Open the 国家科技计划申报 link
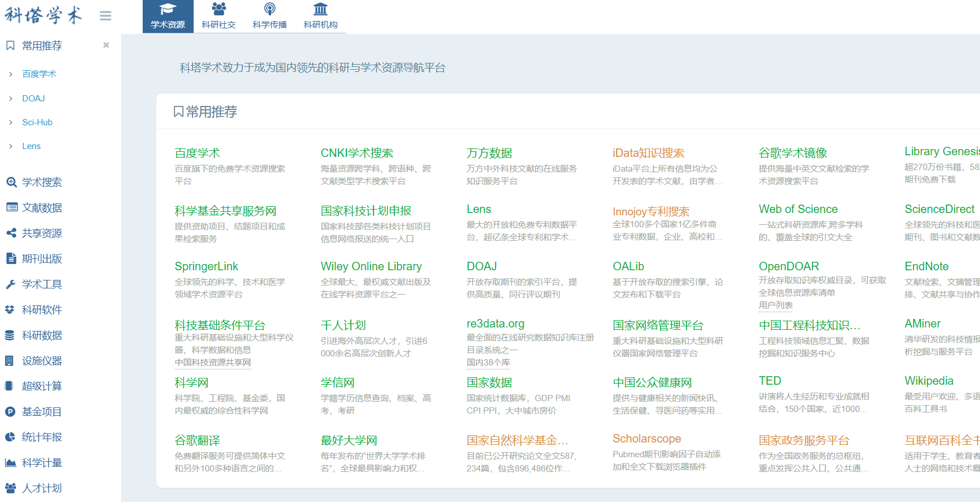Screen dimensions: 980x502 tap(366, 211)
